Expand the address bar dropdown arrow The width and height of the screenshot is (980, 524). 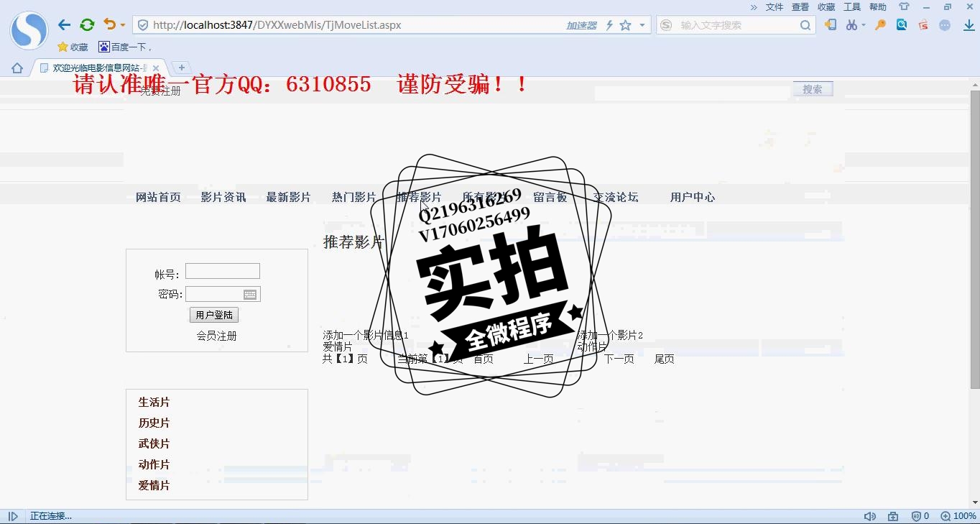[x=642, y=25]
